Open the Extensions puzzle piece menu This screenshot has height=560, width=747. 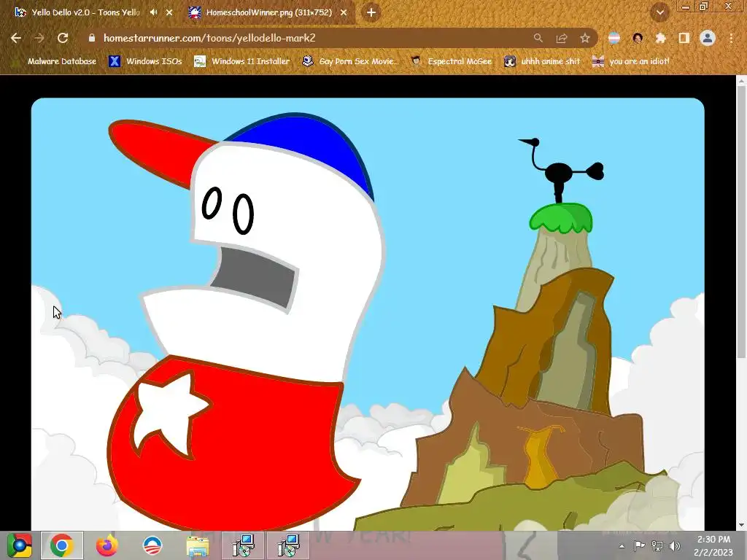pos(660,38)
